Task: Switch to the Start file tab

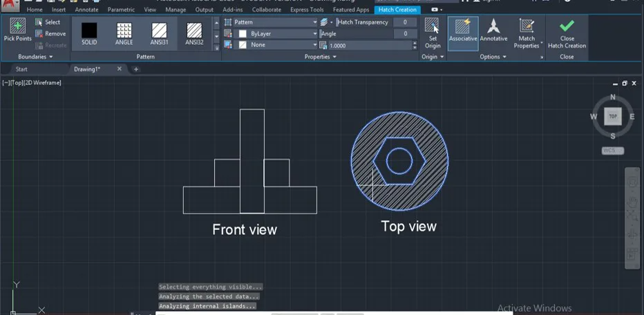Action: tap(21, 69)
